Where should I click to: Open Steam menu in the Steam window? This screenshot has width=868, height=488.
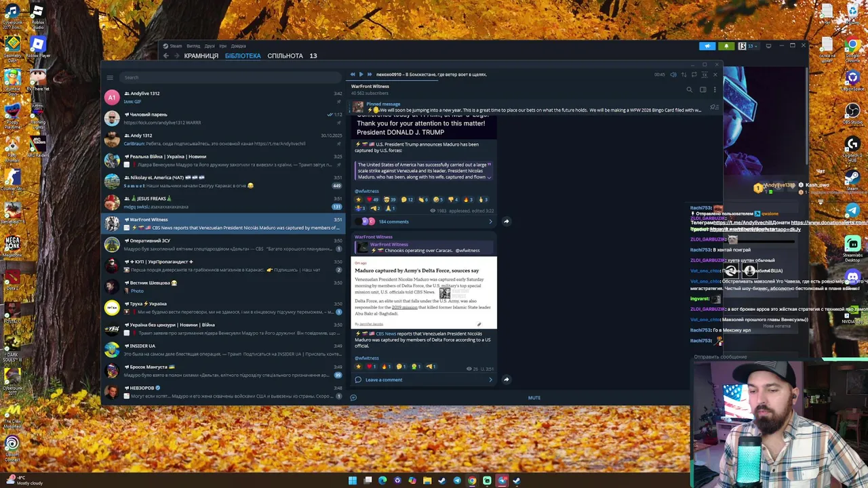[176, 46]
